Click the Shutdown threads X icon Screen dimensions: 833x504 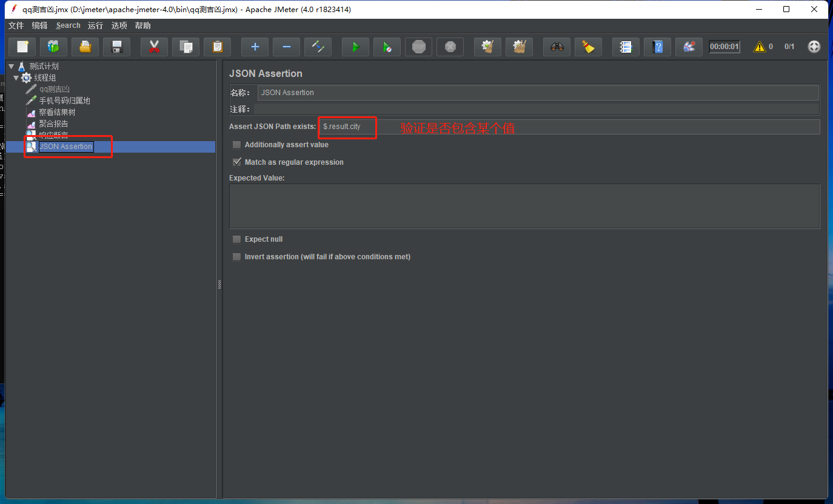(x=450, y=47)
